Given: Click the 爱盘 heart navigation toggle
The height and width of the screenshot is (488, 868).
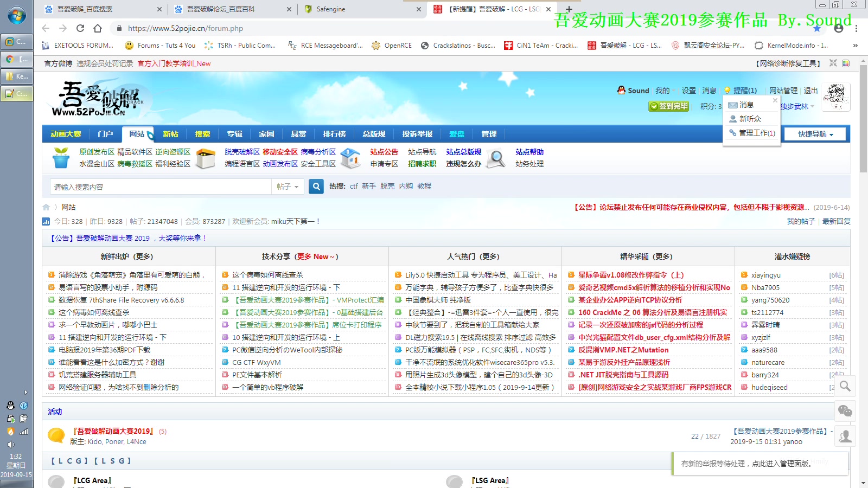Looking at the screenshot, I should [457, 133].
